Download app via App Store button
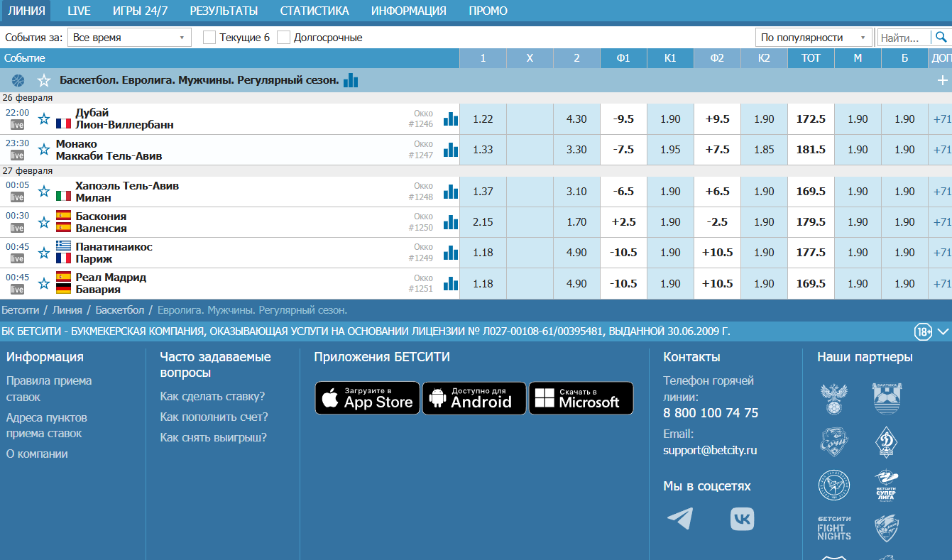 pyautogui.click(x=367, y=398)
